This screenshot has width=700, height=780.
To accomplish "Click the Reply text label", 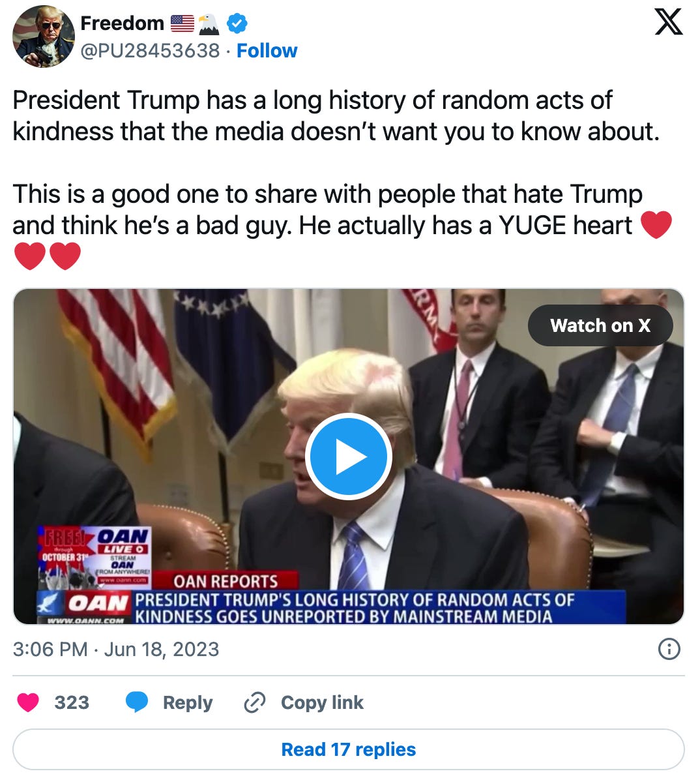I will (x=188, y=702).
